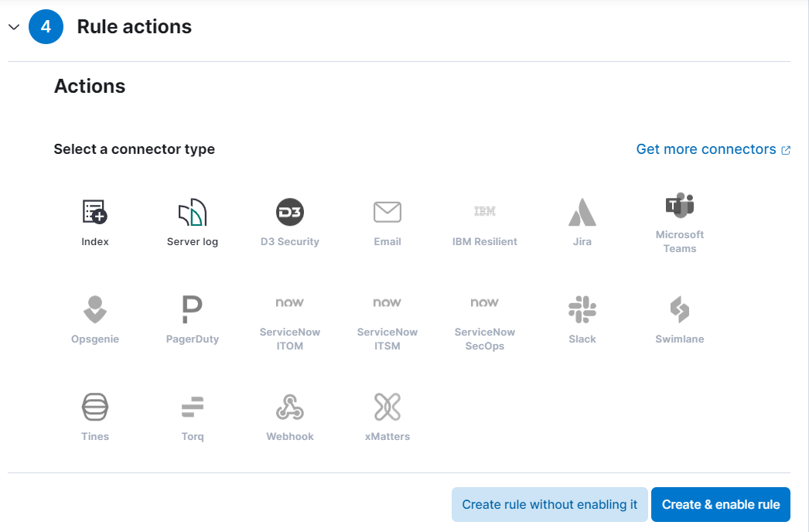Select the Opsgenie connector icon

95,309
